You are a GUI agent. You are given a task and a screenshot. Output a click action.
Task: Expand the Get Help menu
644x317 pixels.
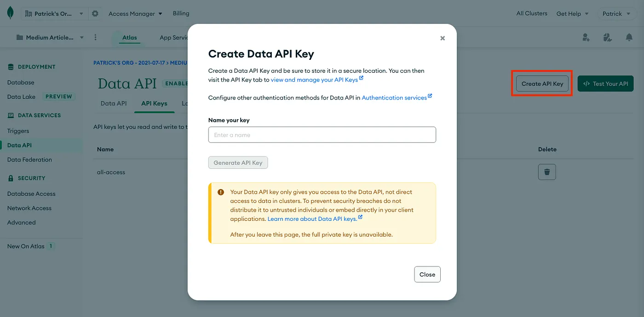[x=572, y=13]
